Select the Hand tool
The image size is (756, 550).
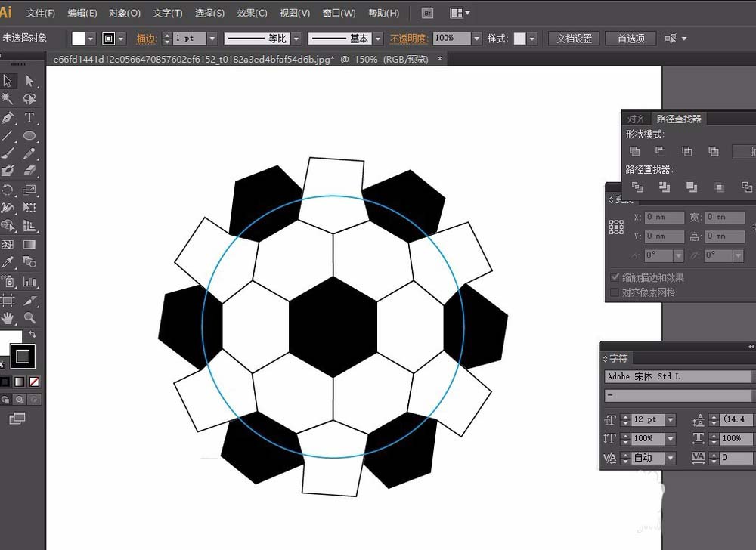tap(8, 318)
